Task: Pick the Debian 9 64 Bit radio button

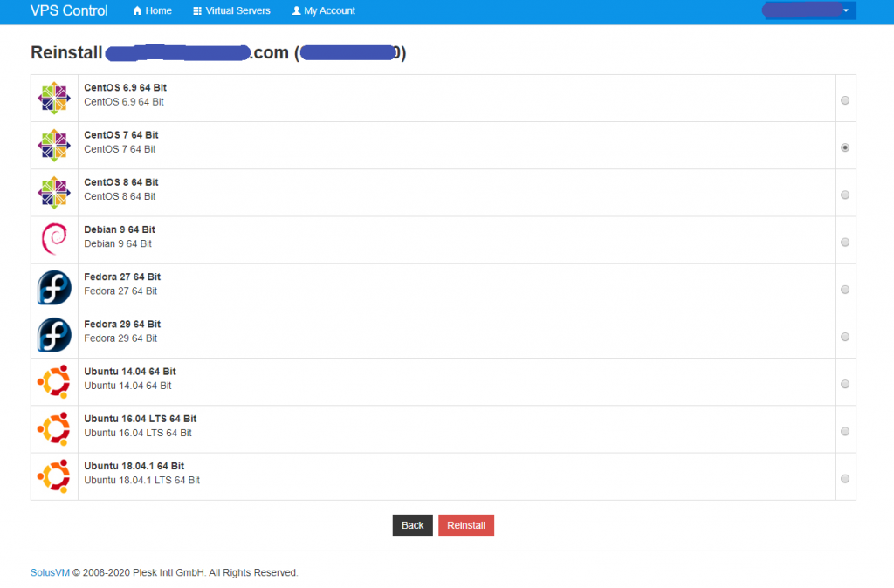Action: click(845, 243)
